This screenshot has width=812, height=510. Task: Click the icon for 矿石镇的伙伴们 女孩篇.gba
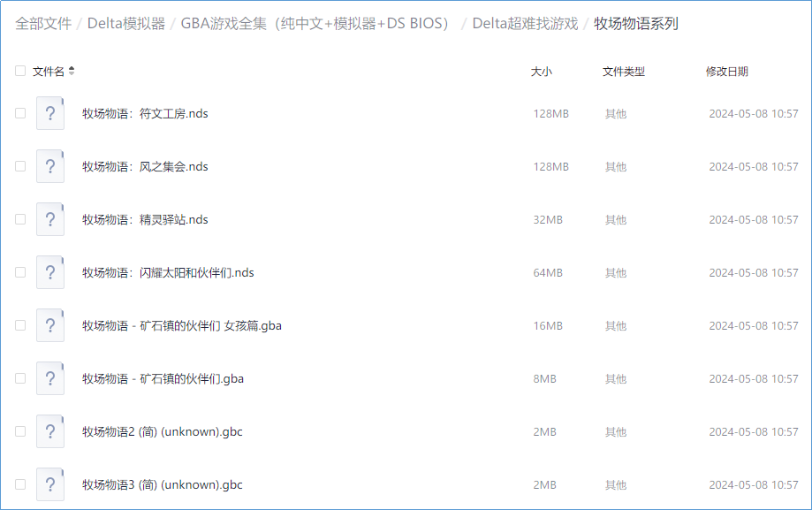[50, 325]
